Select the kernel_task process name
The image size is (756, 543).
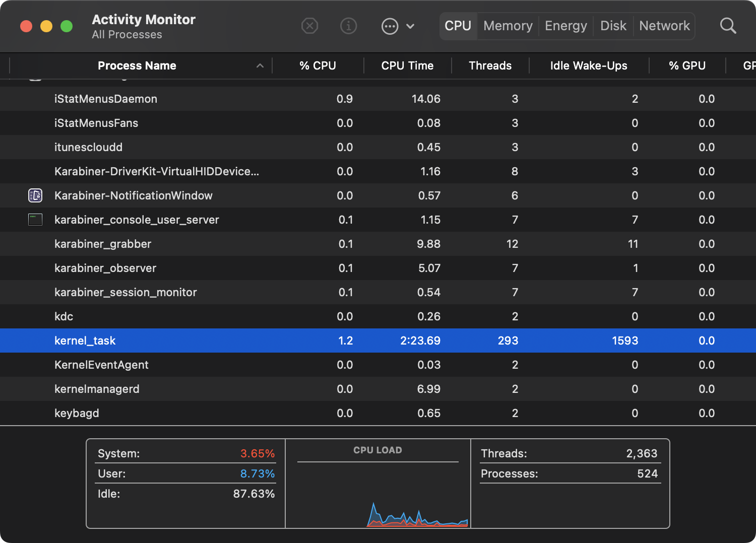tap(85, 341)
